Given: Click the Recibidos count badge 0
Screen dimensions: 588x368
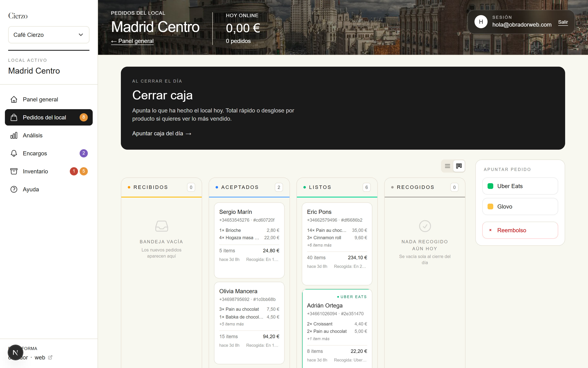Looking at the screenshot, I should tap(191, 187).
